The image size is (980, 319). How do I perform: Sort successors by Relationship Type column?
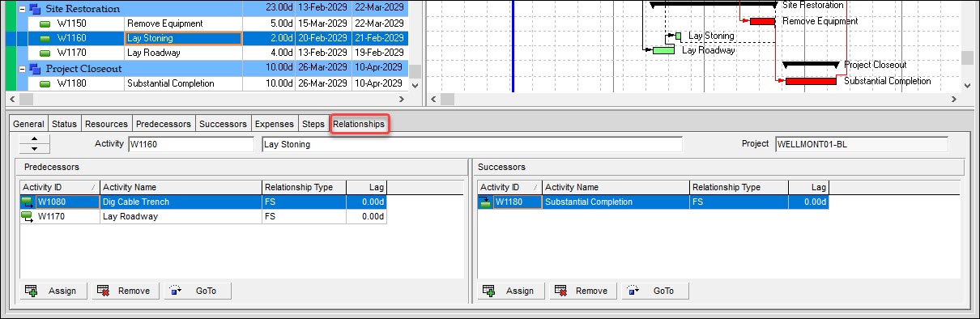click(x=739, y=187)
